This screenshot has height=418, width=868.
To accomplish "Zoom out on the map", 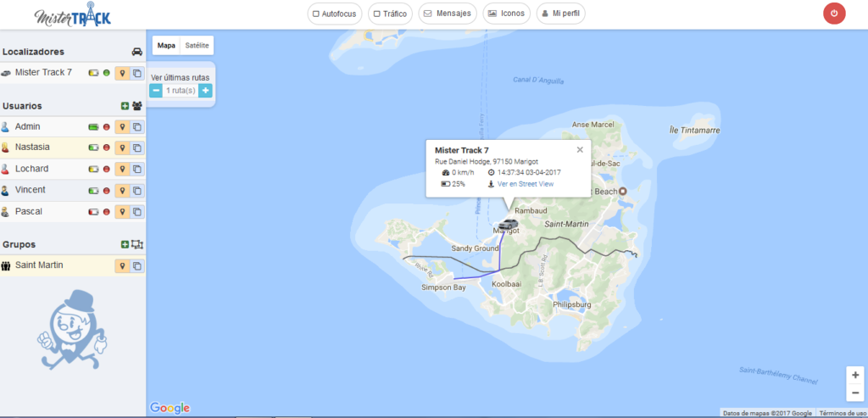I will coord(855,392).
